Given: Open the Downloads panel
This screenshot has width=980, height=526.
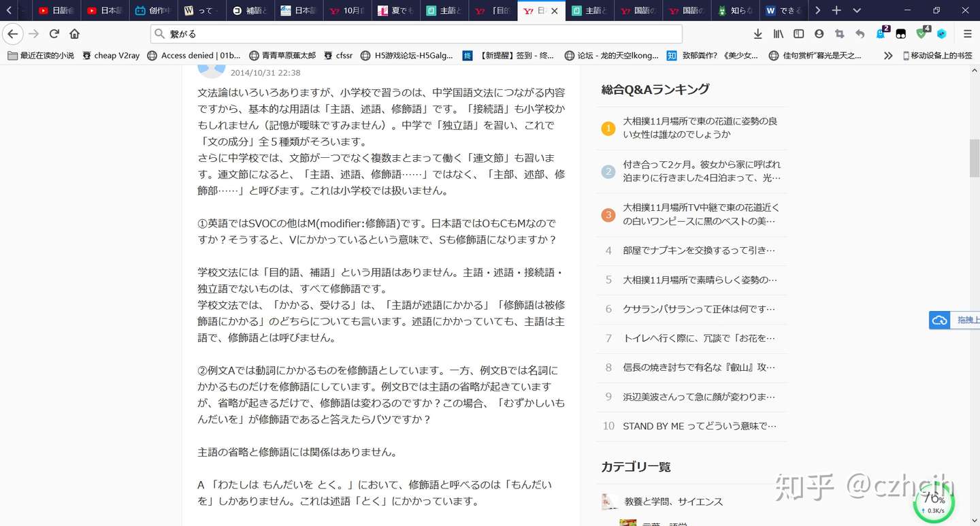Looking at the screenshot, I should click(758, 34).
